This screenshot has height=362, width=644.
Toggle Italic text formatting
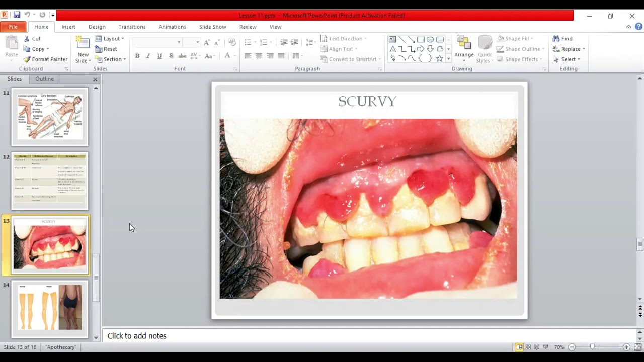148,56
